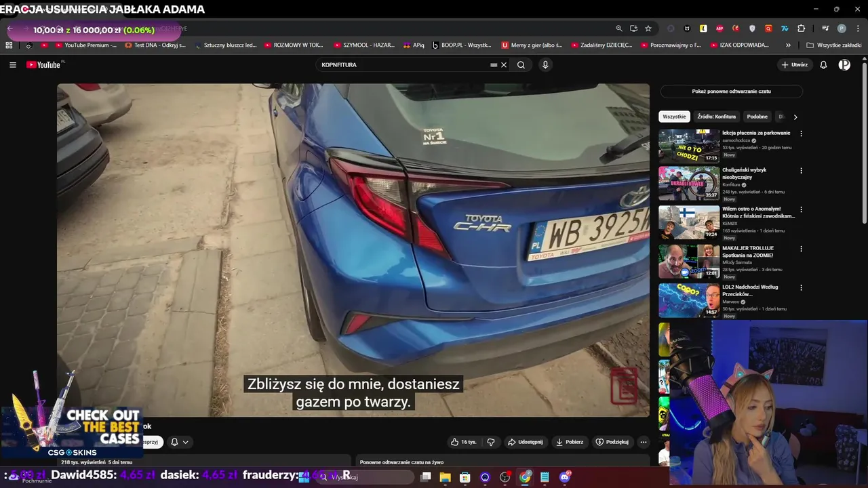The width and height of the screenshot is (868, 488).
Task: Open the apps grid icon in bookmarks bar
Action: pyautogui.click(x=9, y=45)
